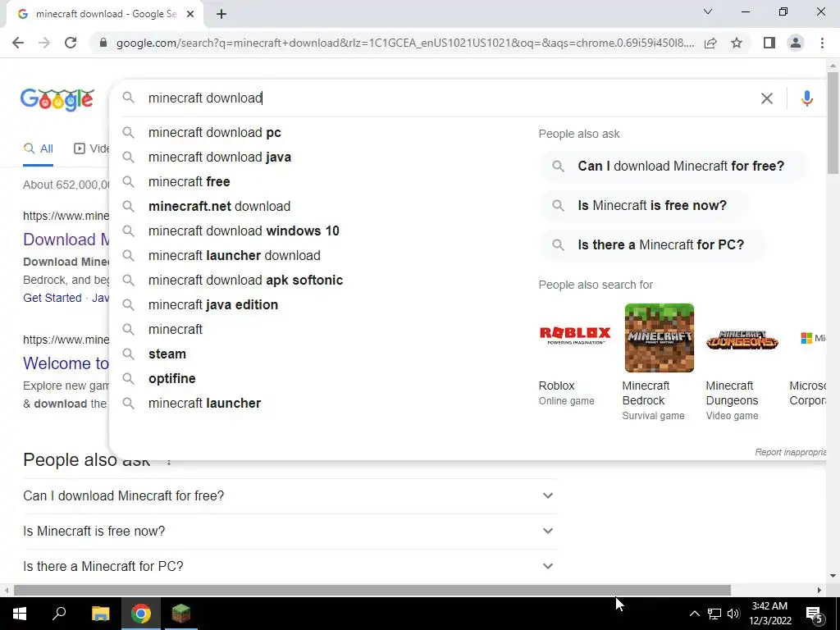Viewport: 840px width, 630px height.
Task: Open volume tray icon
Action: [x=733, y=614]
